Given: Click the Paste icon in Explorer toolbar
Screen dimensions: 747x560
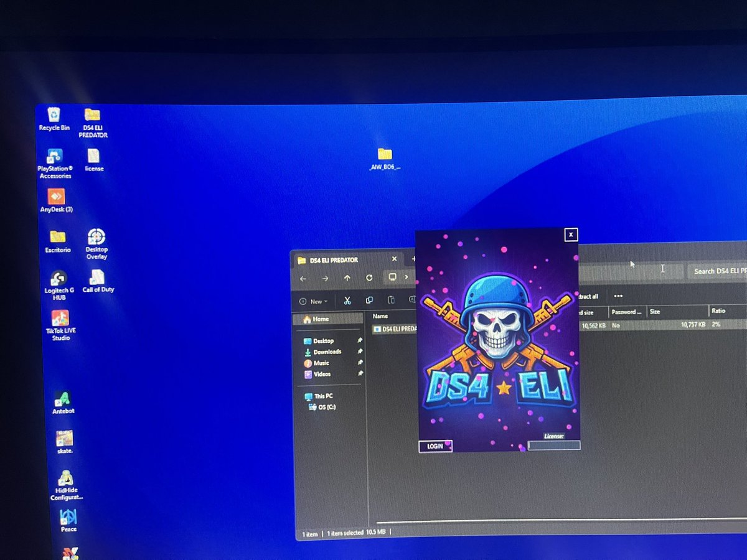Looking at the screenshot, I should pos(391,300).
